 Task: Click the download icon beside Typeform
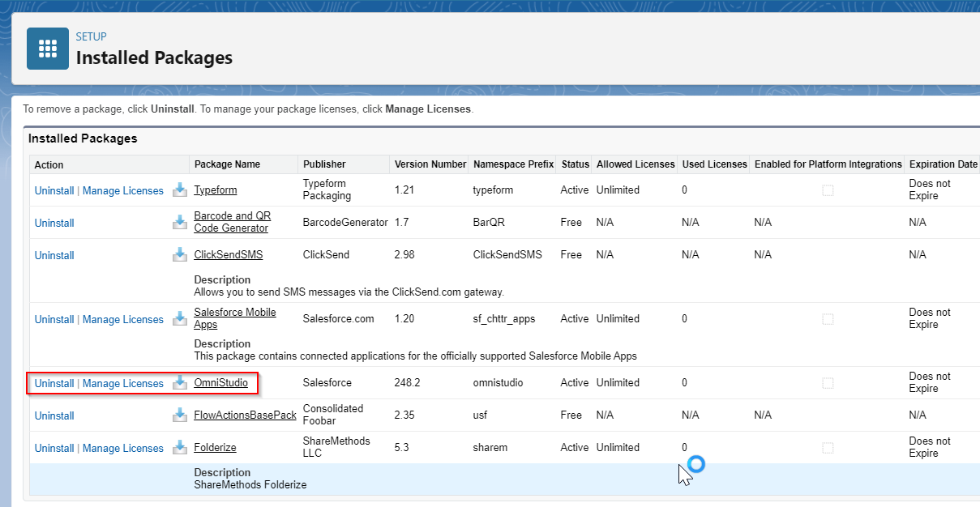179,190
